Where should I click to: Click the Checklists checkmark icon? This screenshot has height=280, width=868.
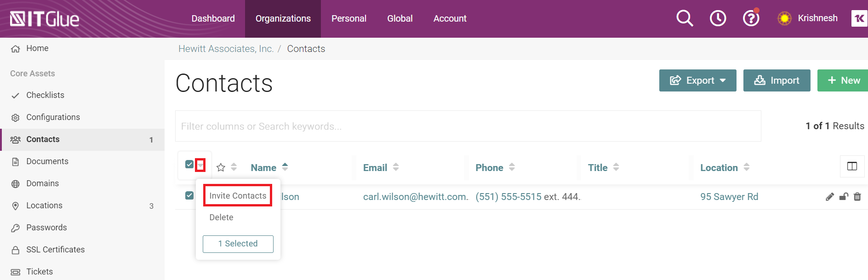(16, 96)
